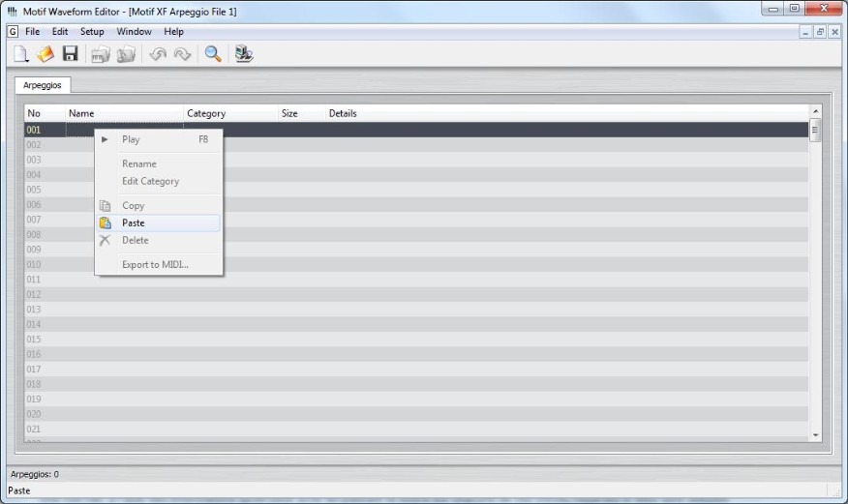The width and height of the screenshot is (848, 504).
Task: Restore the inner document window
Action: click(821, 33)
